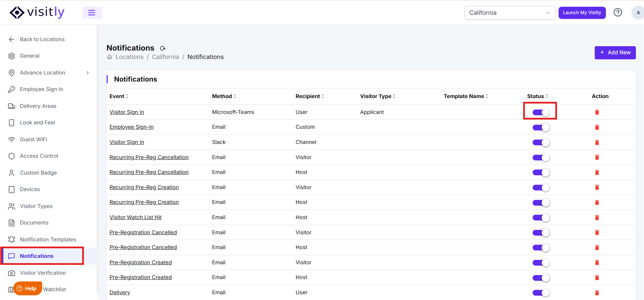The width and height of the screenshot is (644, 300).
Task: Go to Visitor Types in sidebar
Action: (36, 206)
